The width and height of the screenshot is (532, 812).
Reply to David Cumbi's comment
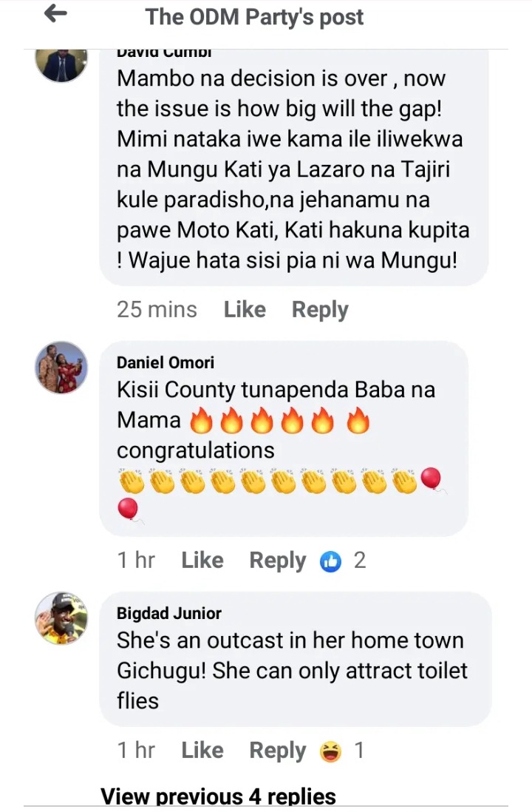click(320, 310)
